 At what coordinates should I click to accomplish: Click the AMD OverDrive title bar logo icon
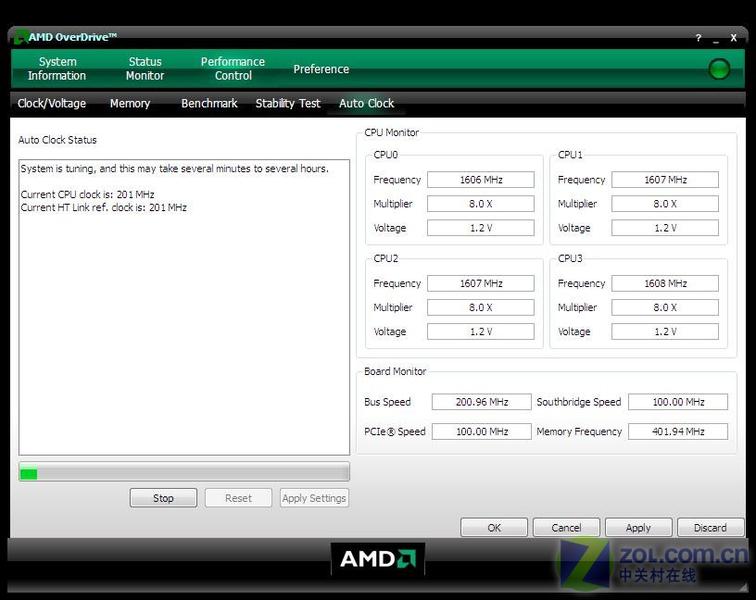point(21,37)
